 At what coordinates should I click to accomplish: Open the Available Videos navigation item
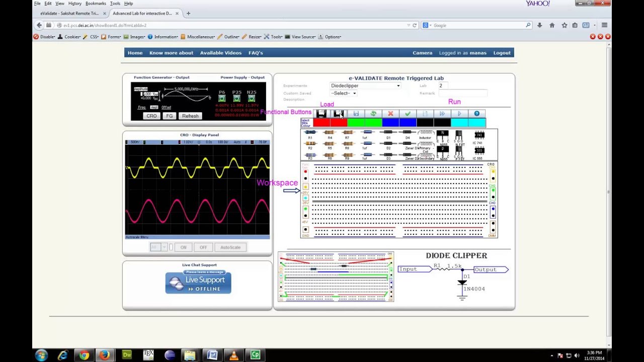pos(221,53)
